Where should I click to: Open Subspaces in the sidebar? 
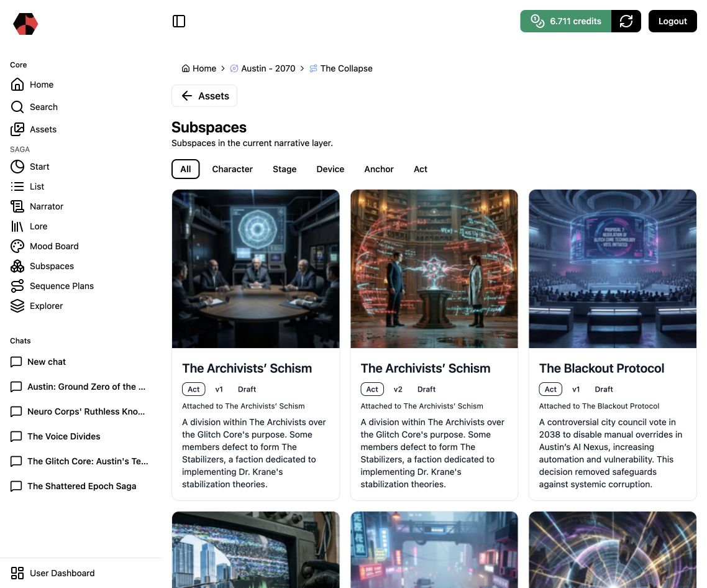(42, 266)
